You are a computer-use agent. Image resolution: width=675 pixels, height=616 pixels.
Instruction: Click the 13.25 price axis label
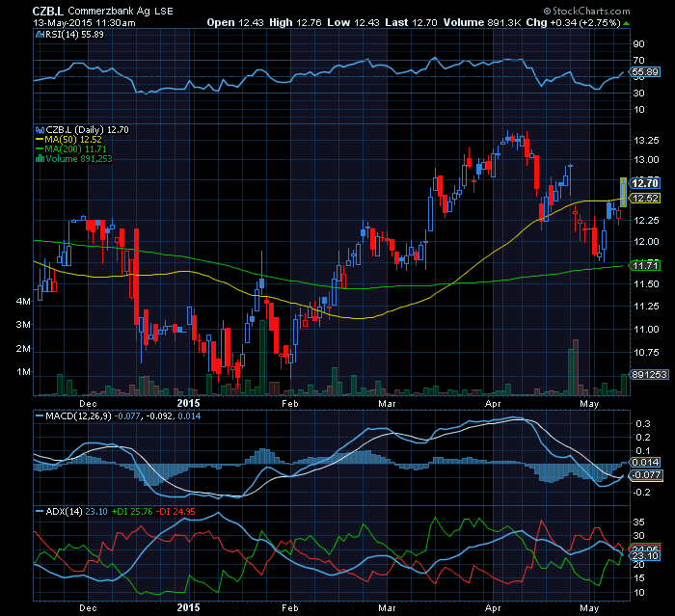tap(646, 141)
